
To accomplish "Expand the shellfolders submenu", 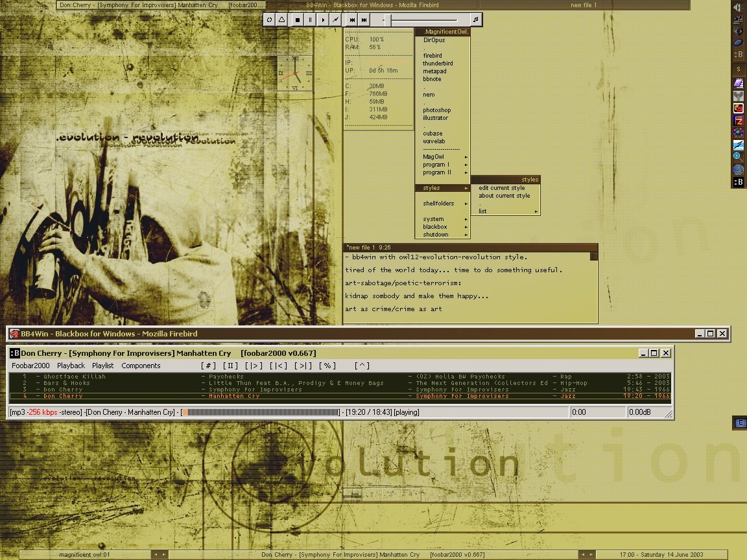I will [x=443, y=204].
